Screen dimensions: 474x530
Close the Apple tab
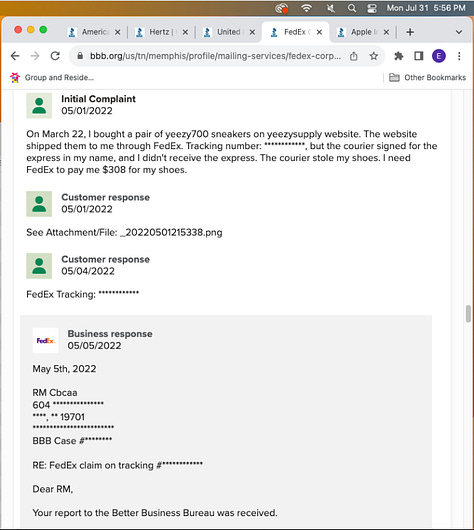[386, 32]
